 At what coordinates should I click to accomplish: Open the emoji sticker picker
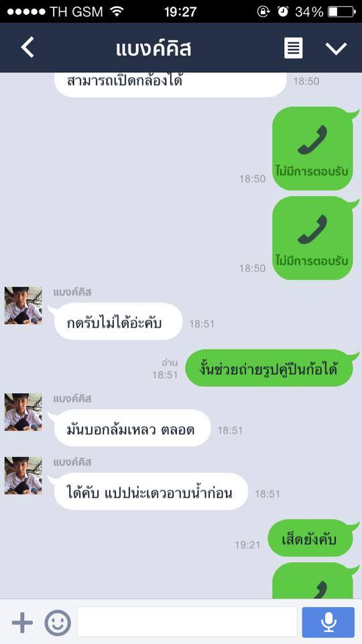(x=58, y=623)
